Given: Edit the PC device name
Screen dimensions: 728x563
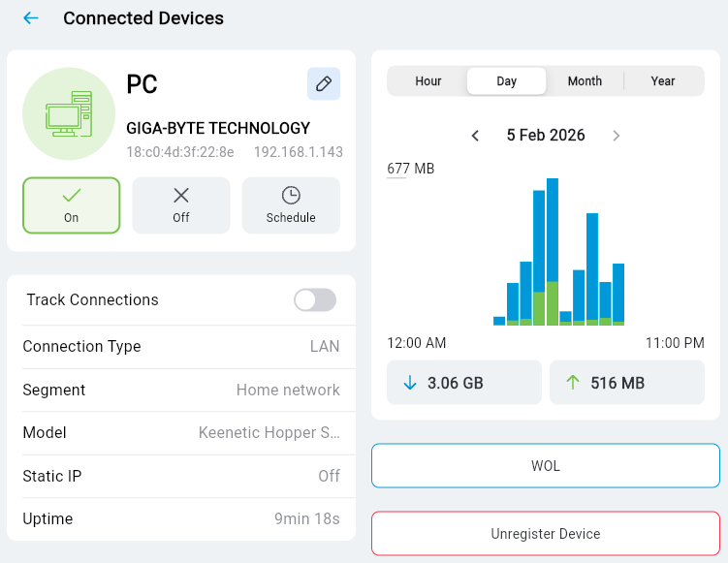Looking at the screenshot, I should point(324,84).
